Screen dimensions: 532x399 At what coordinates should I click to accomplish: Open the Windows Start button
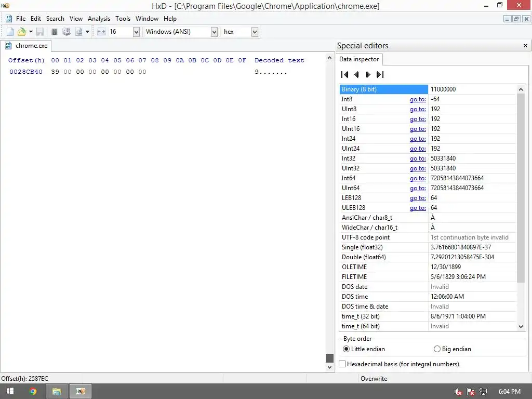pos(10,391)
